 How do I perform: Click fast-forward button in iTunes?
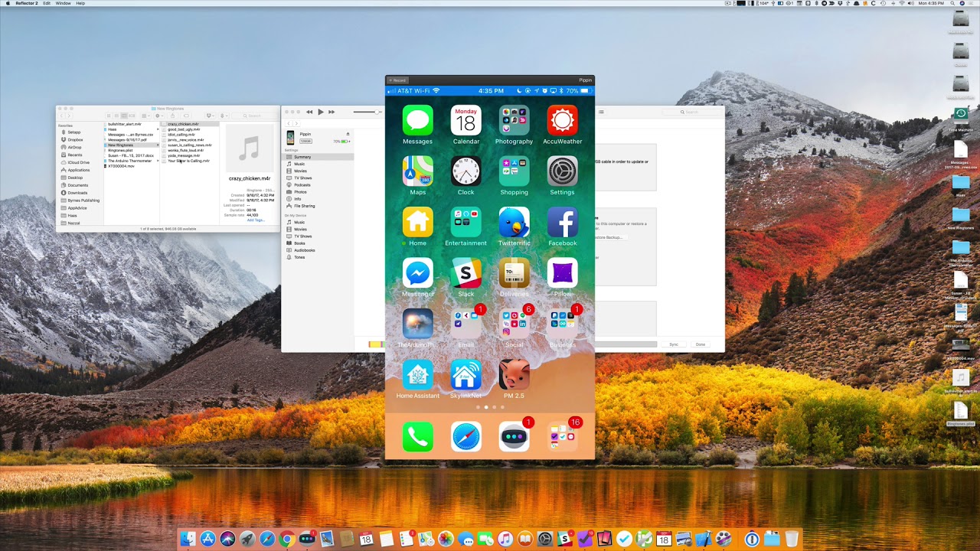click(x=332, y=112)
